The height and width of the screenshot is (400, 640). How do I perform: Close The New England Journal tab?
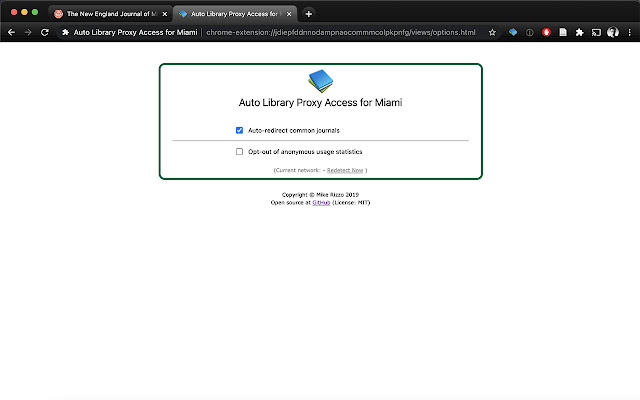pyautogui.click(x=164, y=14)
